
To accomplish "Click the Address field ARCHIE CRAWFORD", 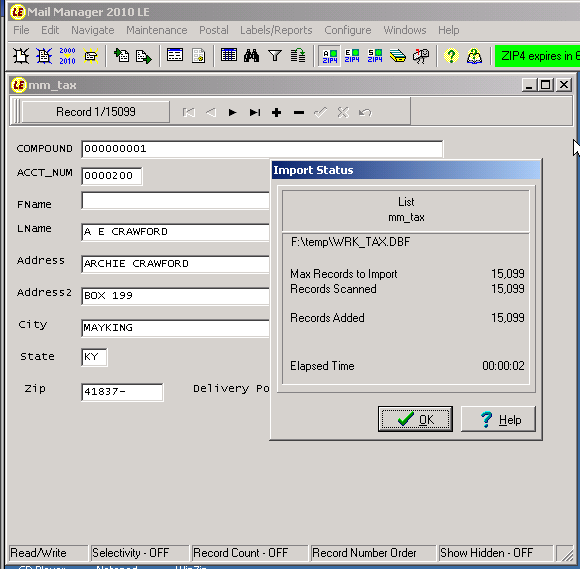I will (x=176, y=264).
